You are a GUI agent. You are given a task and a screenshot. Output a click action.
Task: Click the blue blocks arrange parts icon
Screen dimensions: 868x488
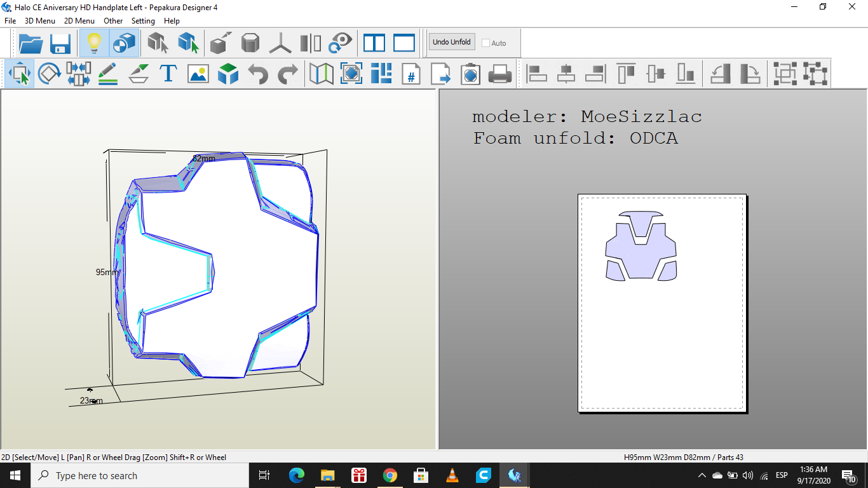click(381, 74)
